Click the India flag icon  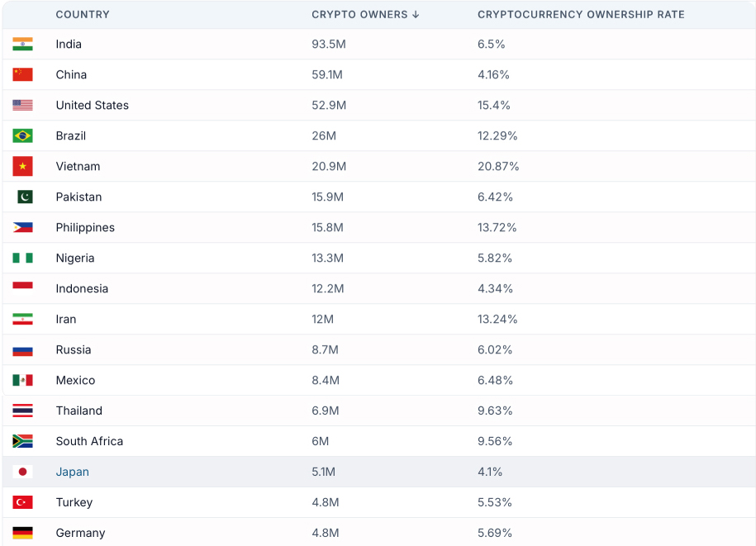[x=22, y=44]
